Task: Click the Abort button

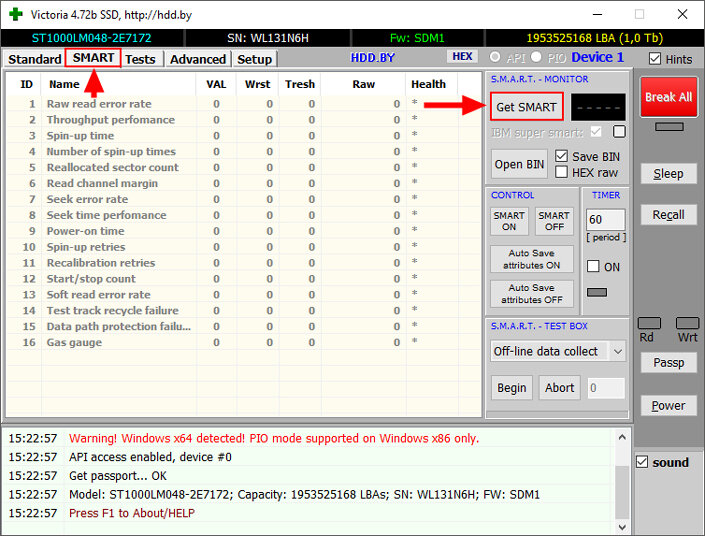Action: point(560,388)
